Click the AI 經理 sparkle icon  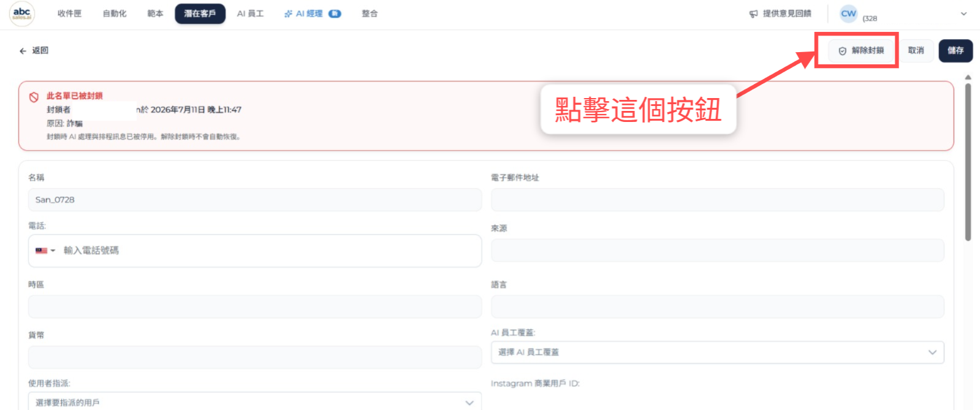(x=288, y=13)
